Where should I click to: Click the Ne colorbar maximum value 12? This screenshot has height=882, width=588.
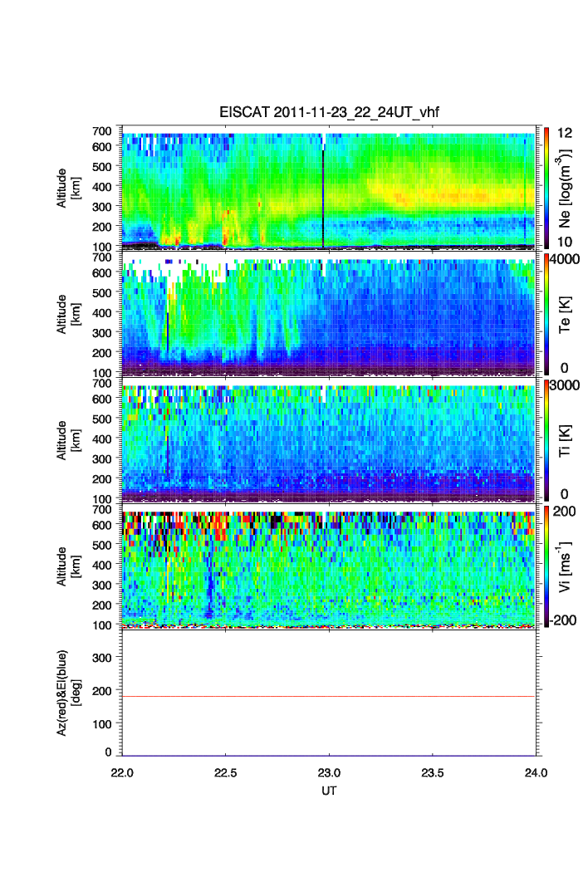click(x=565, y=133)
